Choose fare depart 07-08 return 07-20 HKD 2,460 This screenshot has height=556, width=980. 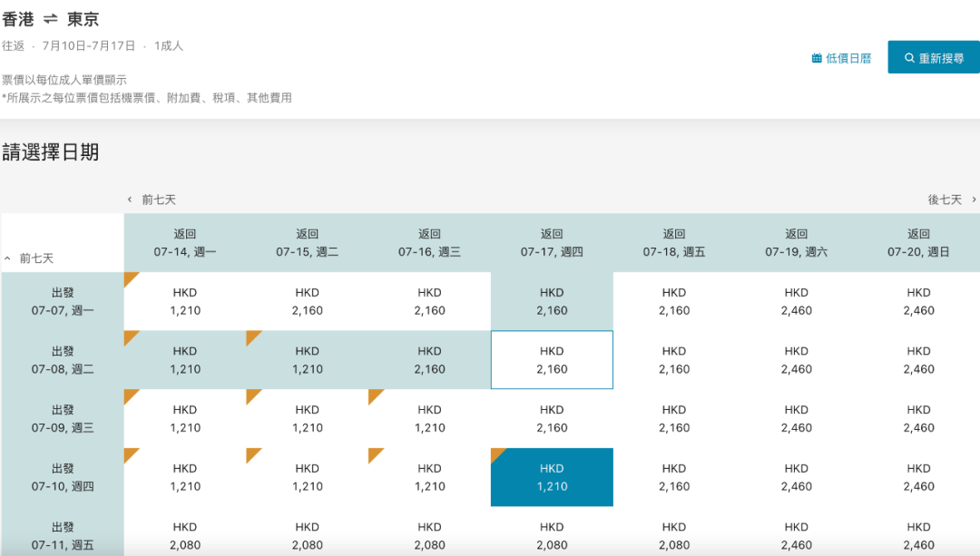click(918, 360)
